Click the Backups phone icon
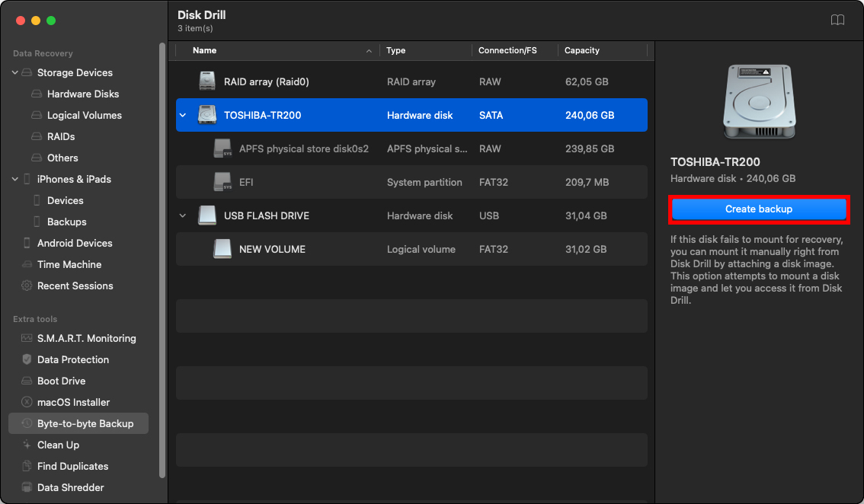 [x=37, y=222]
